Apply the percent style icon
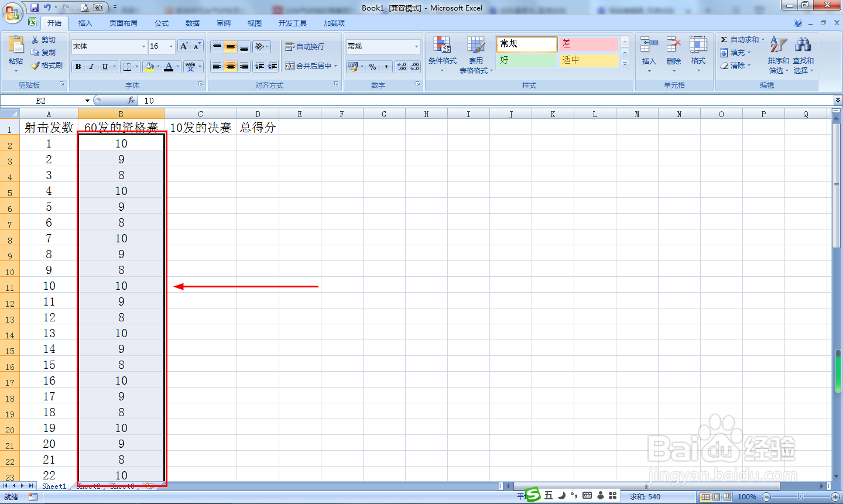 tap(373, 67)
